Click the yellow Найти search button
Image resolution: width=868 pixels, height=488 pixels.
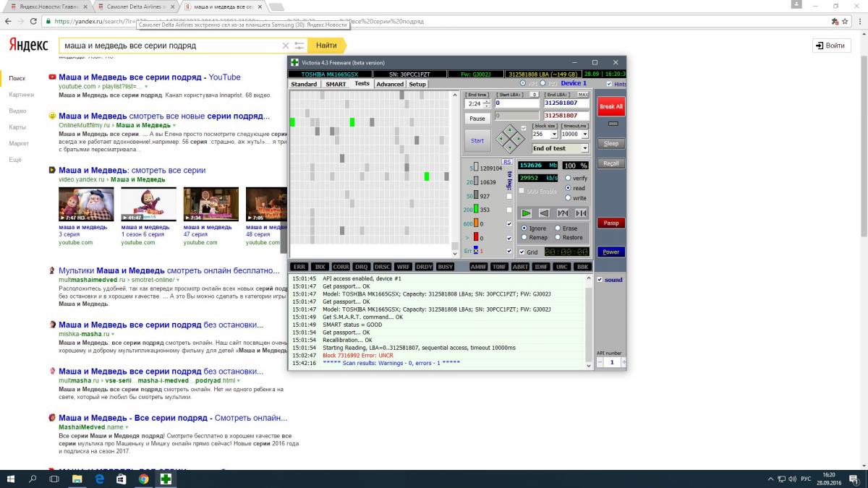click(x=326, y=46)
